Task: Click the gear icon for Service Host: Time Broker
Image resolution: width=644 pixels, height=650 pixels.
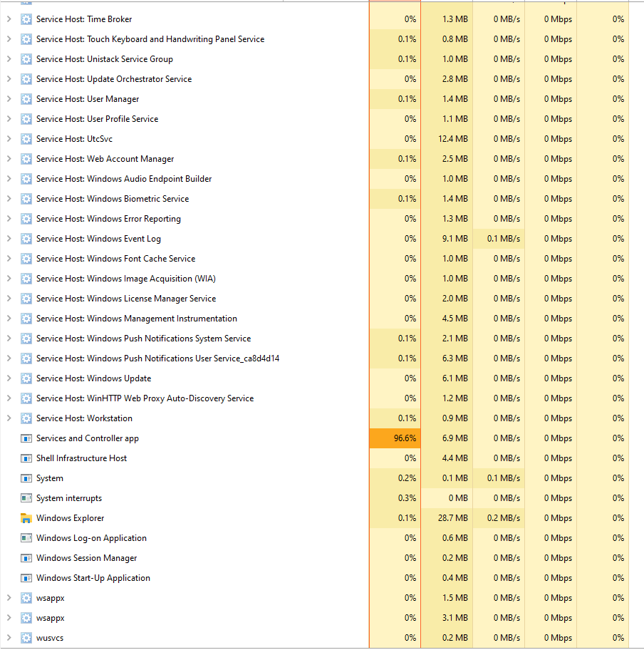Action: coord(26,19)
